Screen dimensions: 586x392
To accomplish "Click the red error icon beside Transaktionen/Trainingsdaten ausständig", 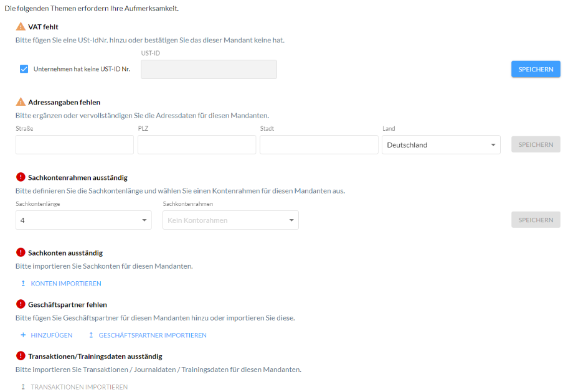I will [21, 356].
